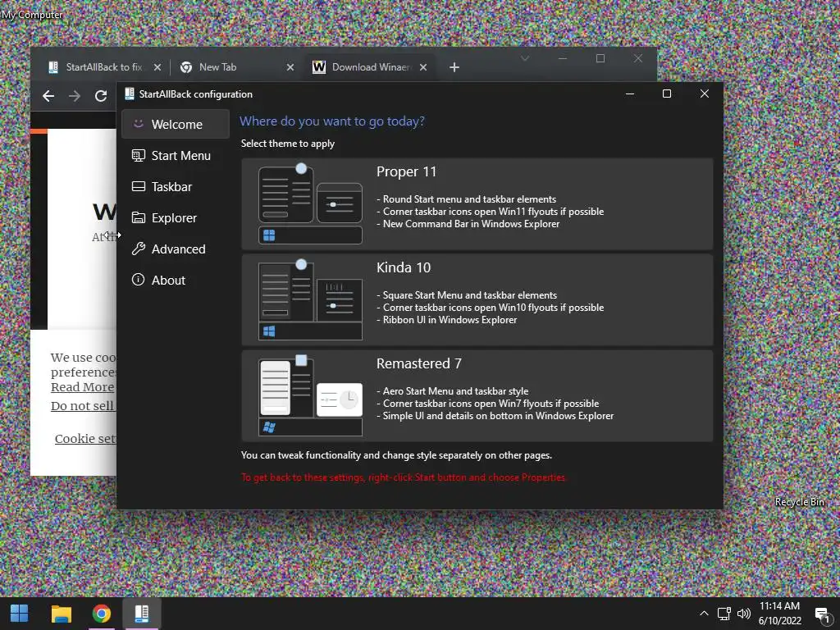Viewport: 840px width, 630px height.
Task: Click the Winaero favicon on browser tab
Action: pyautogui.click(x=319, y=67)
